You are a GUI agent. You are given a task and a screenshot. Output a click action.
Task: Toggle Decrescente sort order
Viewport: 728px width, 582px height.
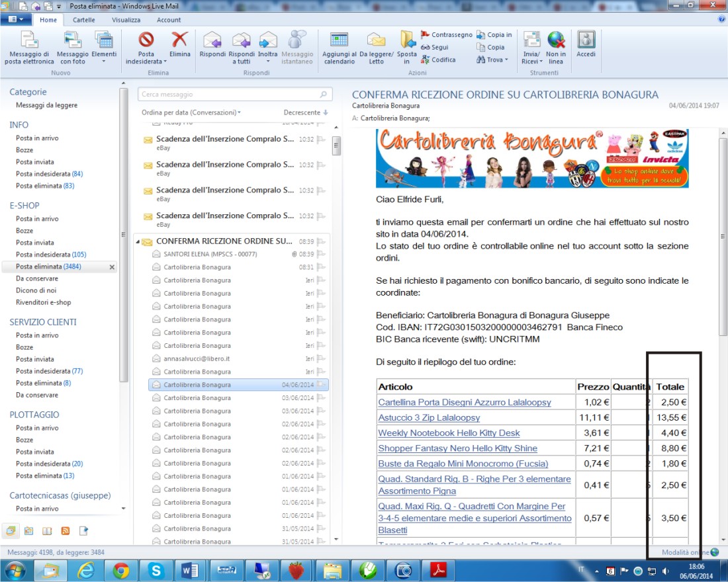point(306,112)
